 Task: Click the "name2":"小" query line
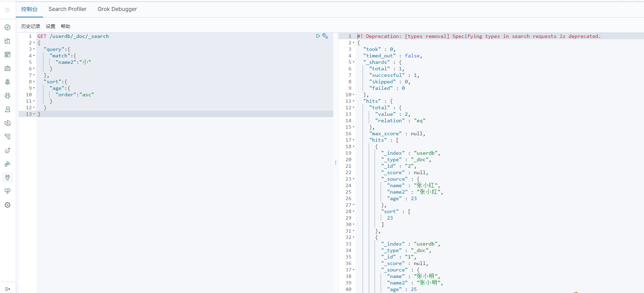click(x=73, y=62)
